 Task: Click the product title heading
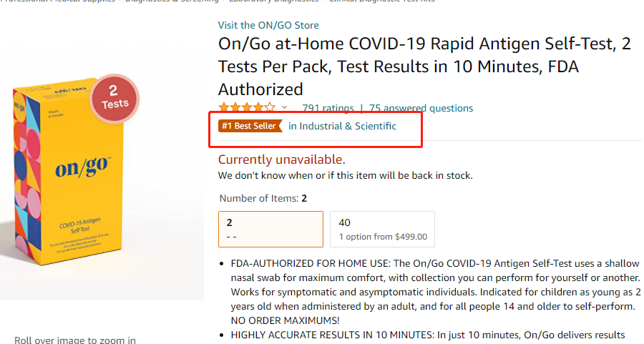tap(424, 67)
